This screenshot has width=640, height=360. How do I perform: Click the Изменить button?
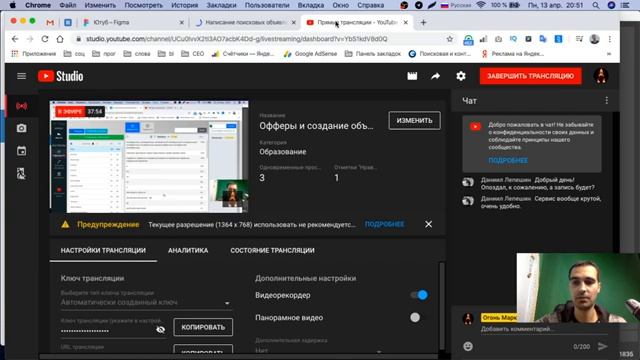click(414, 120)
